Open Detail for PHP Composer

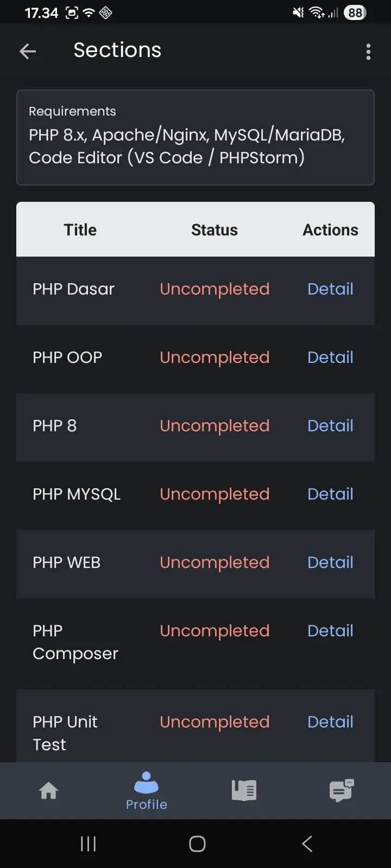[x=330, y=631]
